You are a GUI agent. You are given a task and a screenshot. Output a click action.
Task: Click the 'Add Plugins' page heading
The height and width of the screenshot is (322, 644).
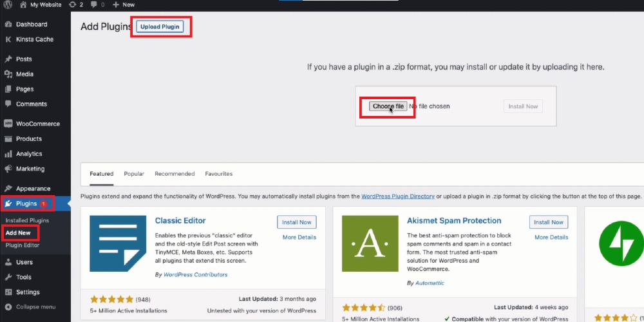coord(106,26)
